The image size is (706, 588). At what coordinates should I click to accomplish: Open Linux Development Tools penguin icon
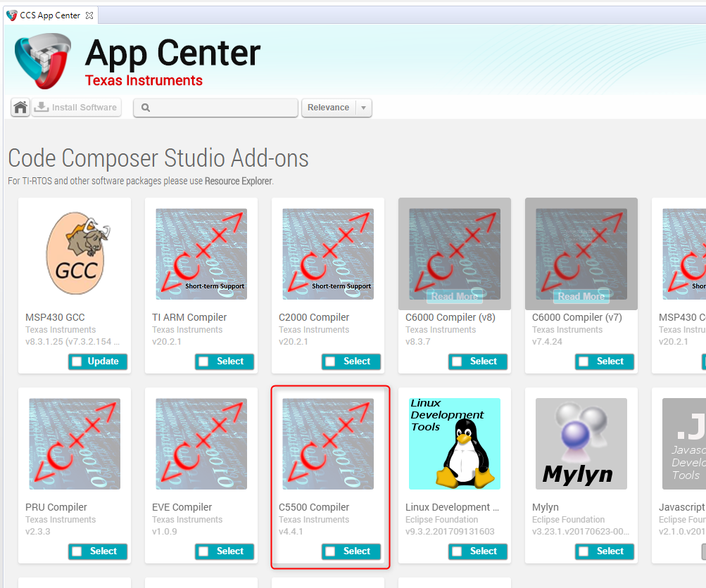tap(455, 444)
